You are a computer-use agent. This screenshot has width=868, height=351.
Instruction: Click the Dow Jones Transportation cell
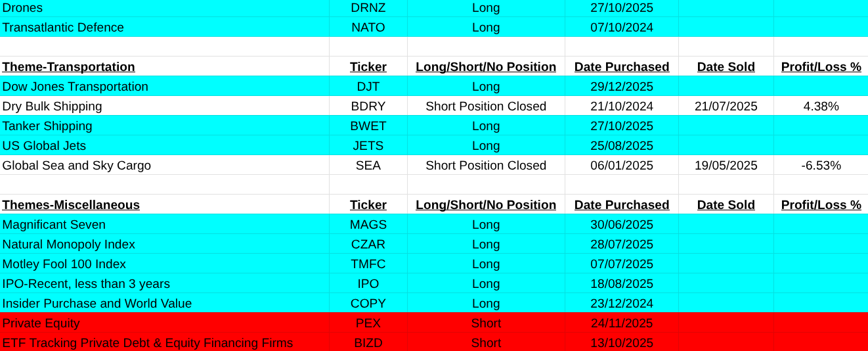76,87
